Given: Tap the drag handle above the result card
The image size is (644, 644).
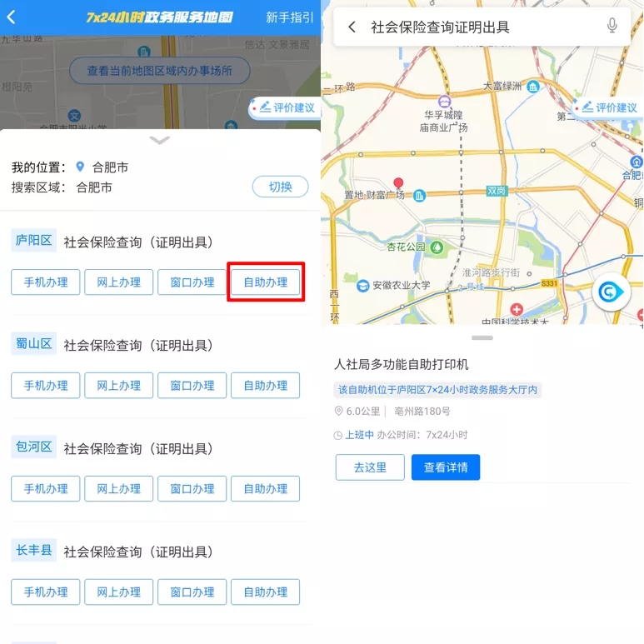Looking at the screenshot, I should (x=482, y=337).
